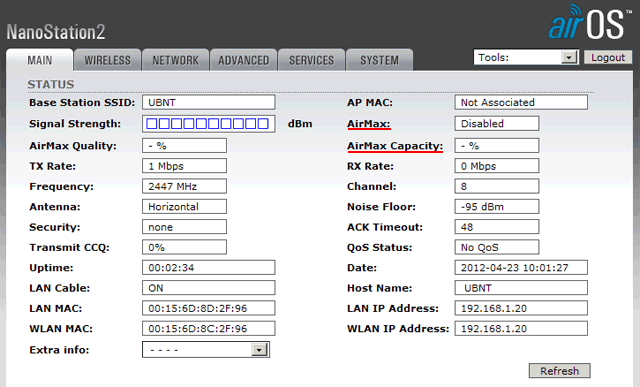This screenshot has width=640, height=387.
Task: Click the Logout button
Action: pos(608,58)
